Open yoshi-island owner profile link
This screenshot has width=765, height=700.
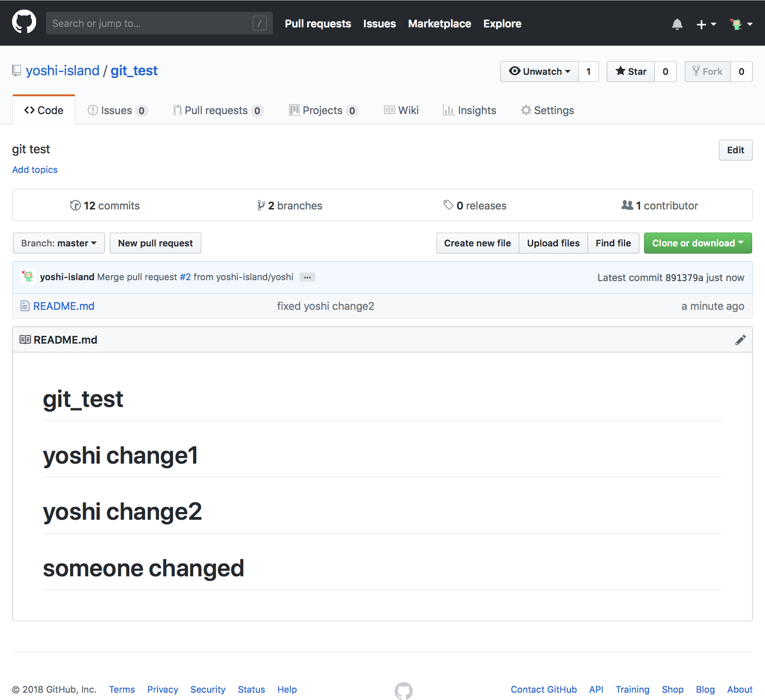[x=63, y=71]
